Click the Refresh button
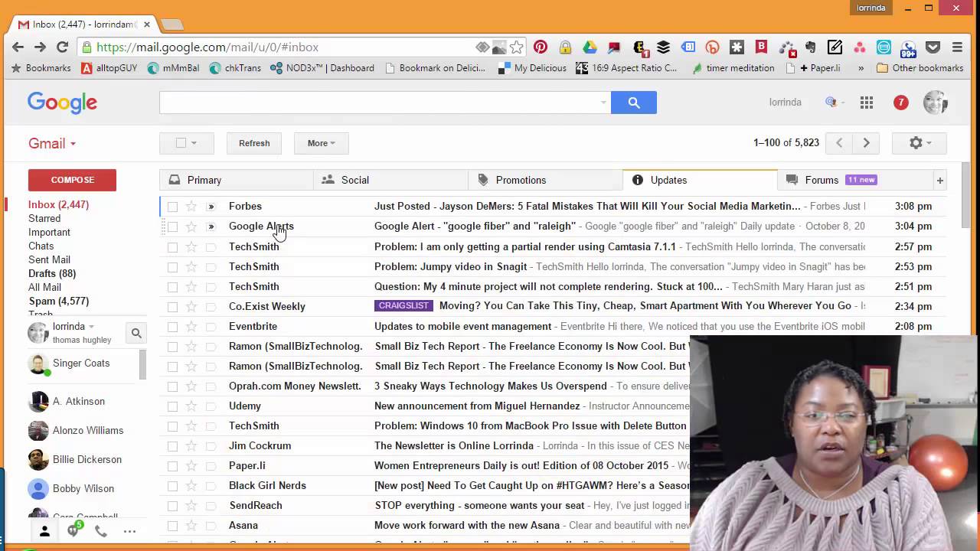This screenshot has height=551, width=980. (x=254, y=143)
